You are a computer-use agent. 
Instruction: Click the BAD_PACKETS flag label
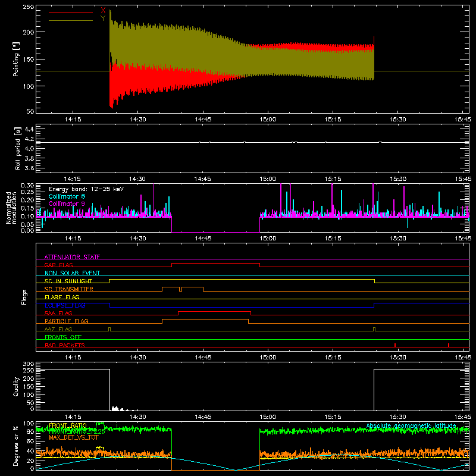point(65,345)
